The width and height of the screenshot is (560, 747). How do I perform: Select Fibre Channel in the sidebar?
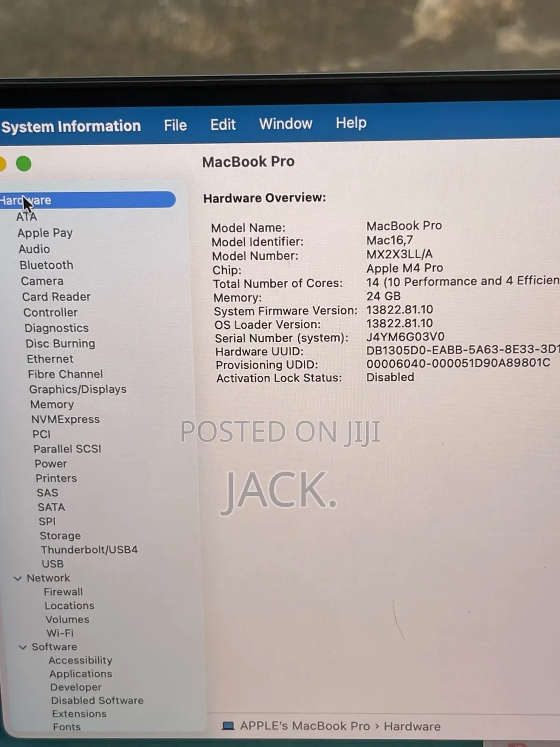point(65,374)
